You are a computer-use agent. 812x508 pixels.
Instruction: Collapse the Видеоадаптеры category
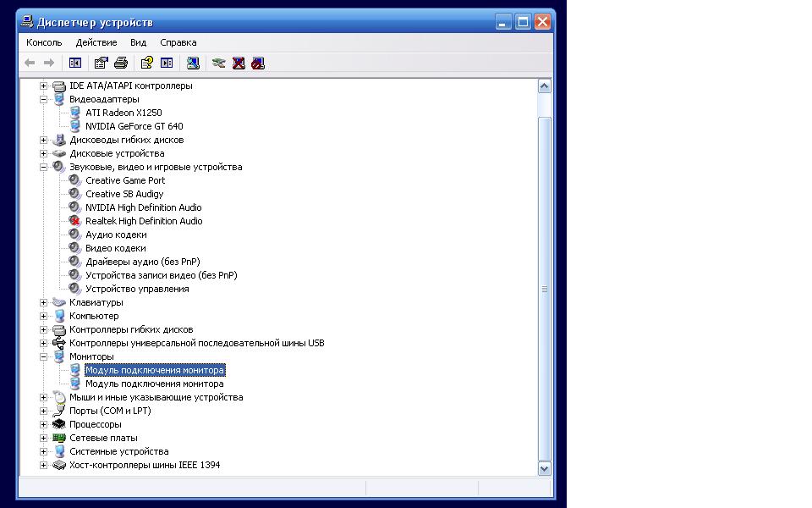tap(43, 100)
